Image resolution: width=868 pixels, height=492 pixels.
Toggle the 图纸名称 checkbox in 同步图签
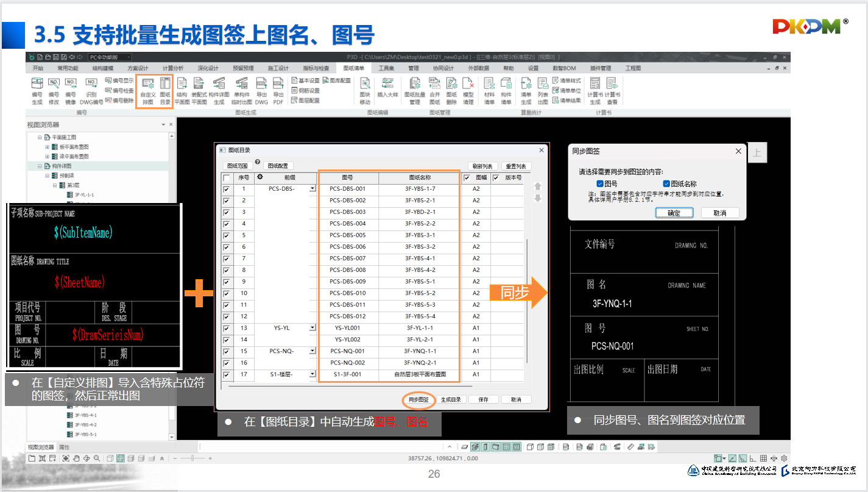tap(666, 184)
